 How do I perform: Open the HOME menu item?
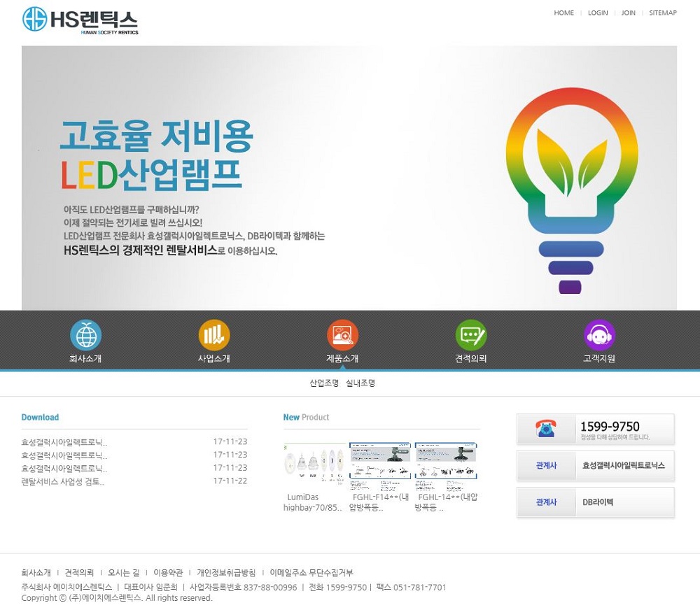[563, 13]
